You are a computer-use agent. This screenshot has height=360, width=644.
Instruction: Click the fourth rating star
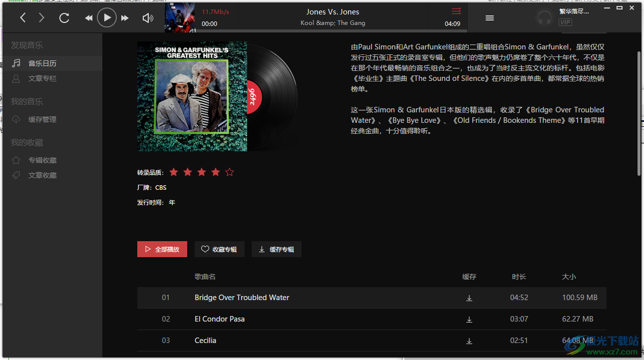[x=216, y=172]
